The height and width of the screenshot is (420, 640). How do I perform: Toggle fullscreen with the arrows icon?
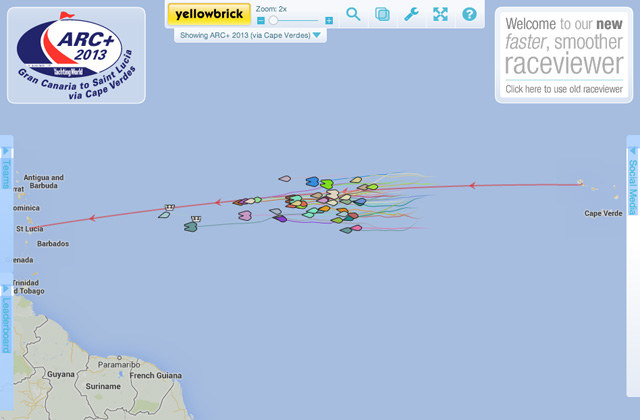440,14
